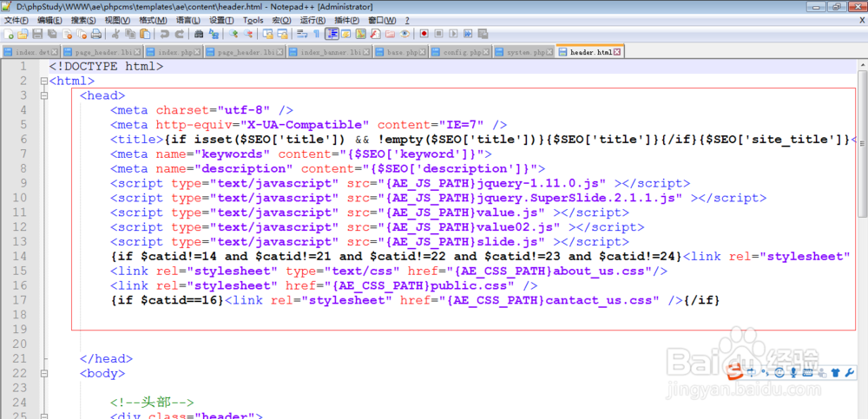Open the 宏(O) macro menu
This screenshot has width=868, height=419.
[x=281, y=20]
